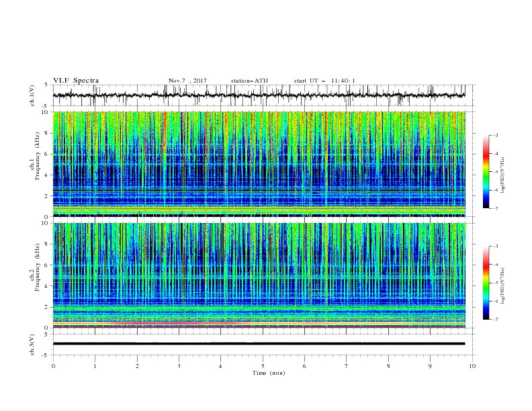
Task: Click the '-5' tick on ch.2 colorbar
Action: click(x=496, y=283)
